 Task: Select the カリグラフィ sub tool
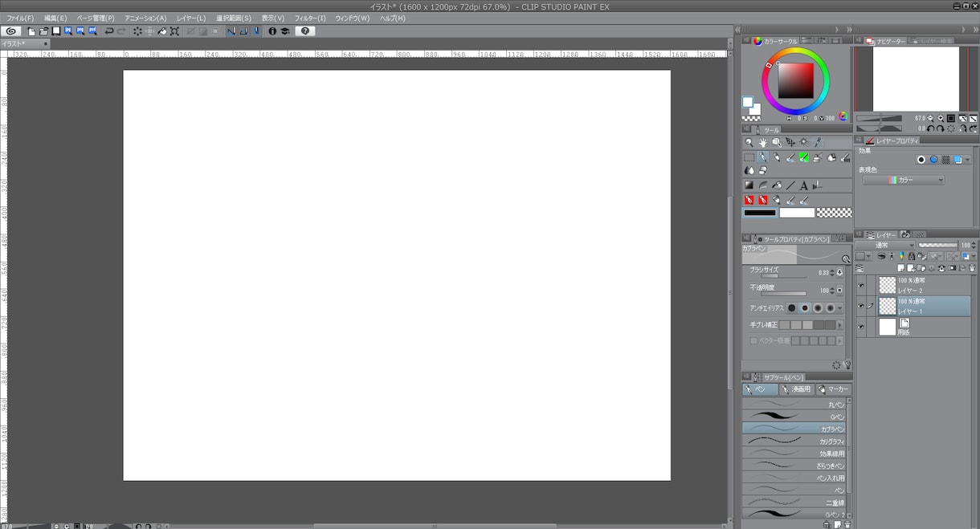click(794, 441)
